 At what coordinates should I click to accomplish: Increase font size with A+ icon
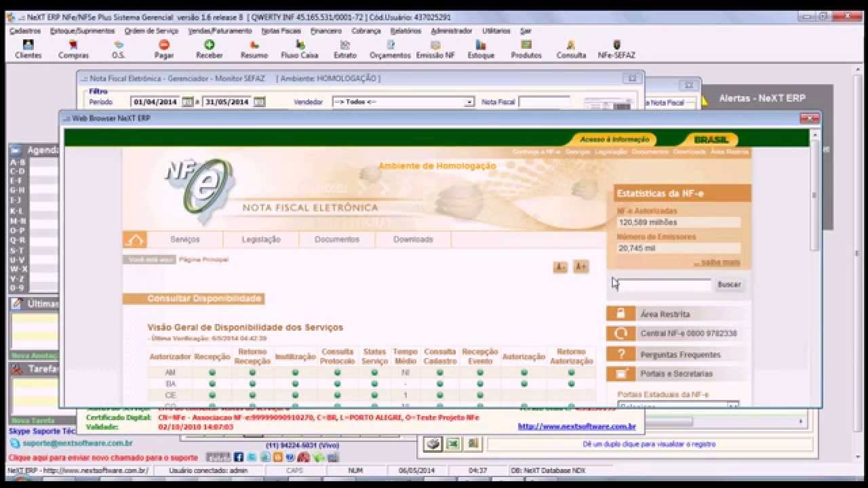click(580, 267)
